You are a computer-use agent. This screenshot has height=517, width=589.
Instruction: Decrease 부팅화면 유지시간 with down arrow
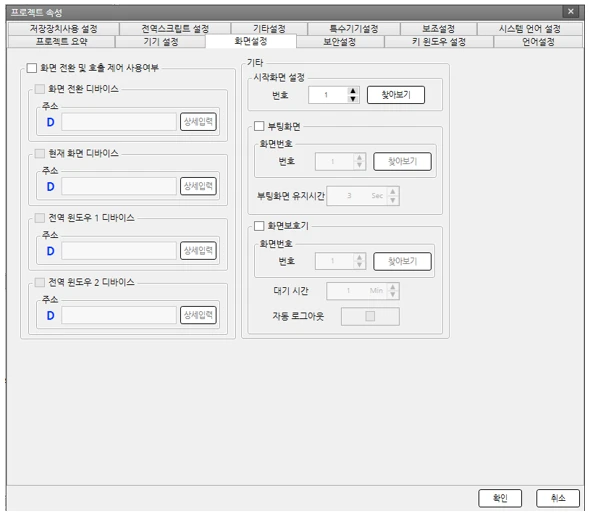[393, 200]
